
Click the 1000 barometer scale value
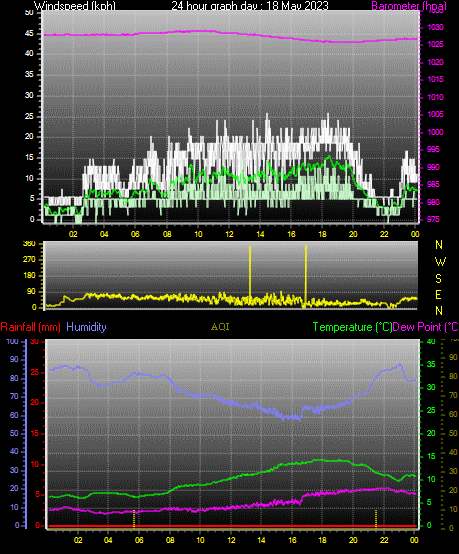435,132
